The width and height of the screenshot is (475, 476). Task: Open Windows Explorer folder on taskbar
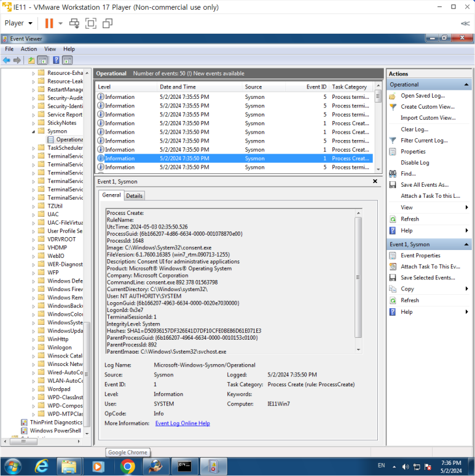click(x=69, y=466)
